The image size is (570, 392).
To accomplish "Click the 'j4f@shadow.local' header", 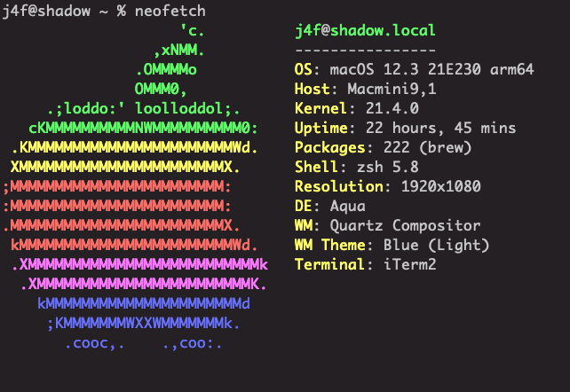I will click(x=365, y=30).
